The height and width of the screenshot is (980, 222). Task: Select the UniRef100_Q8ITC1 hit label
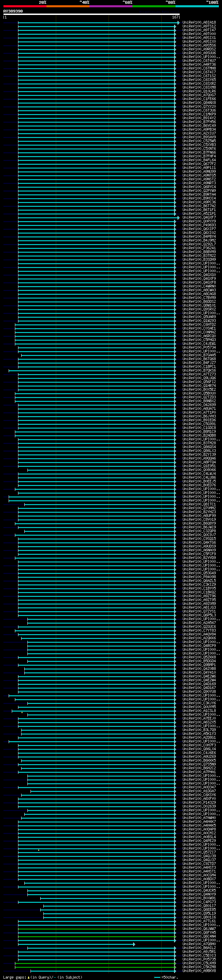tap(199, 504)
